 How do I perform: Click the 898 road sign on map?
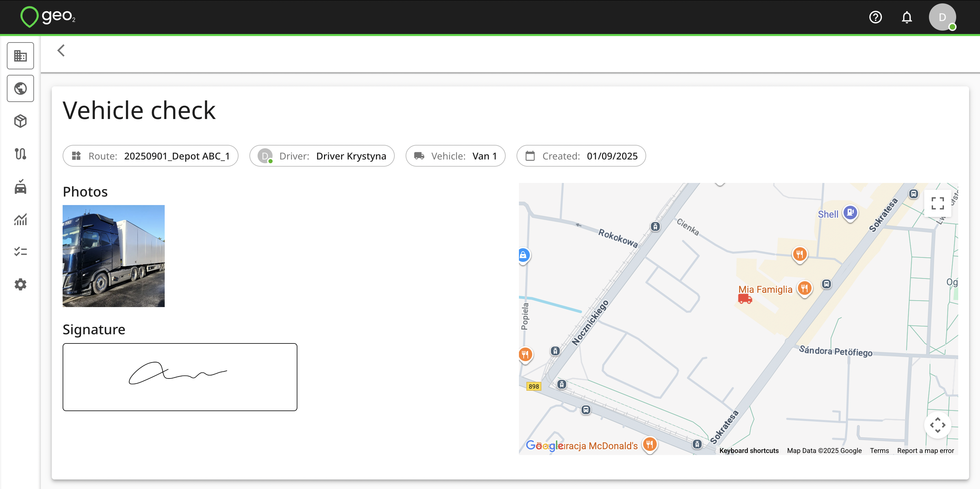click(534, 386)
